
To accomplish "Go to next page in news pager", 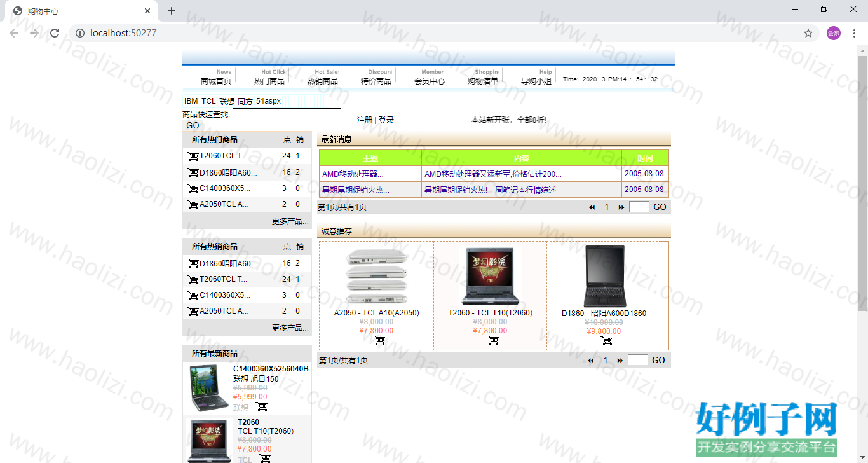I will point(621,207).
